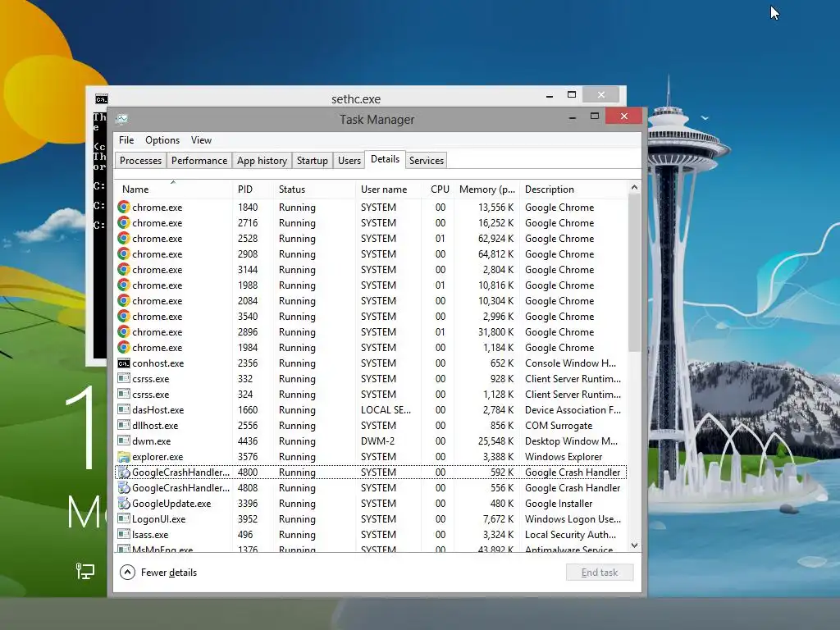
Task: Switch to the Services tab
Action: click(427, 160)
